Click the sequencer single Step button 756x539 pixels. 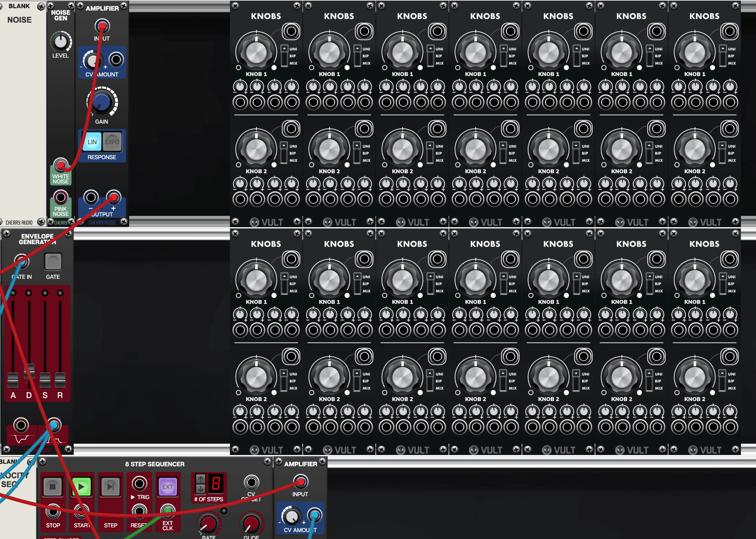pos(110,486)
